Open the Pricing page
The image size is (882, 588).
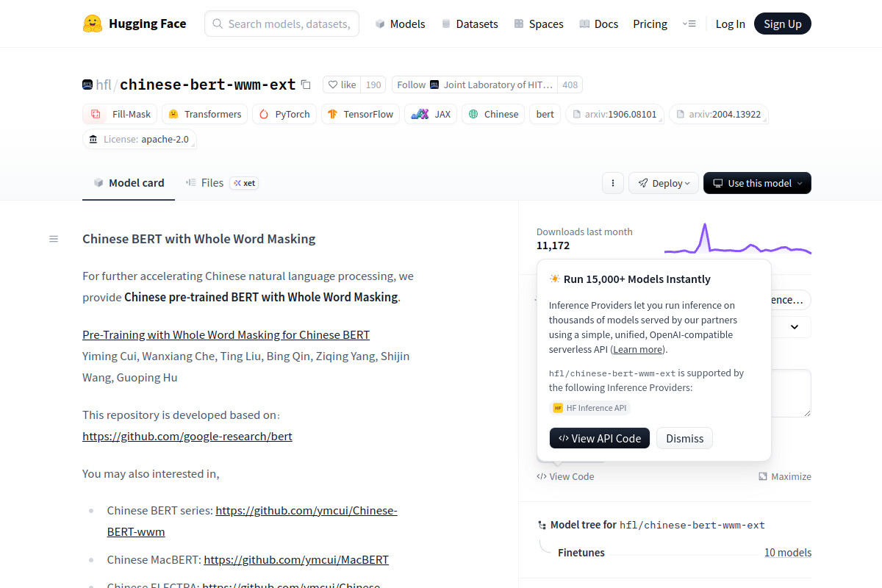[x=650, y=24]
